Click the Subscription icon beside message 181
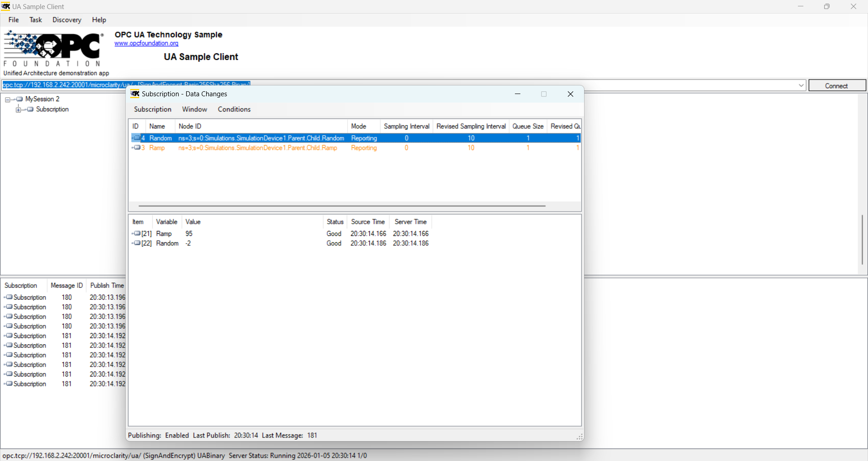Screen dimensions: 868x461 click(8, 335)
